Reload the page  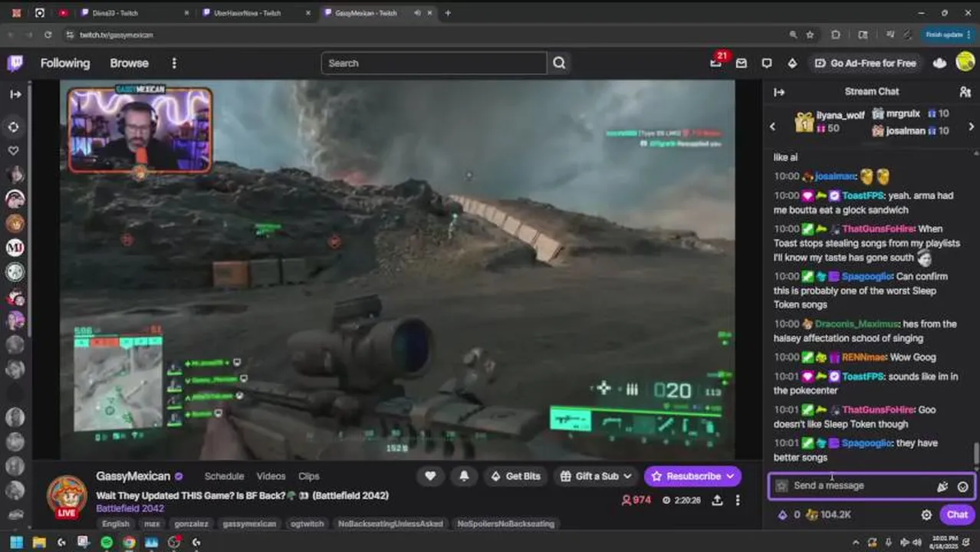point(48,34)
